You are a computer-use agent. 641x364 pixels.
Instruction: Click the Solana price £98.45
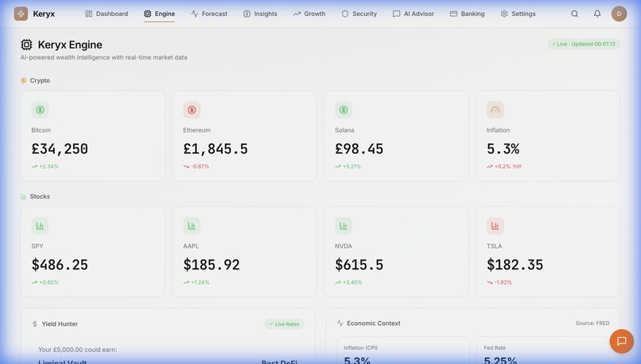[359, 149]
